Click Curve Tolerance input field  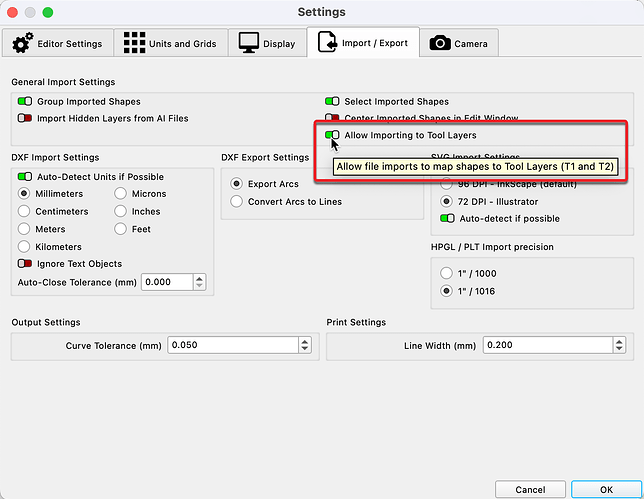click(233, 345)
